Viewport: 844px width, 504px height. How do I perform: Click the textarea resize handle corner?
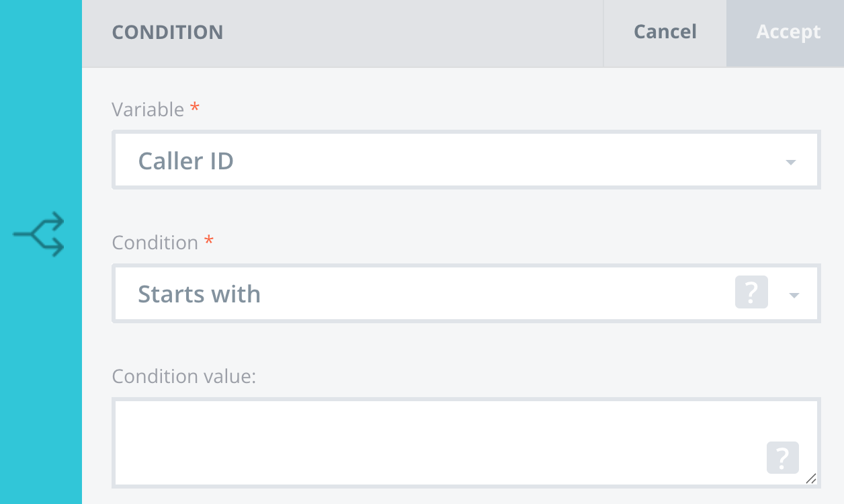pyautogui.click(x=810, y=478)
